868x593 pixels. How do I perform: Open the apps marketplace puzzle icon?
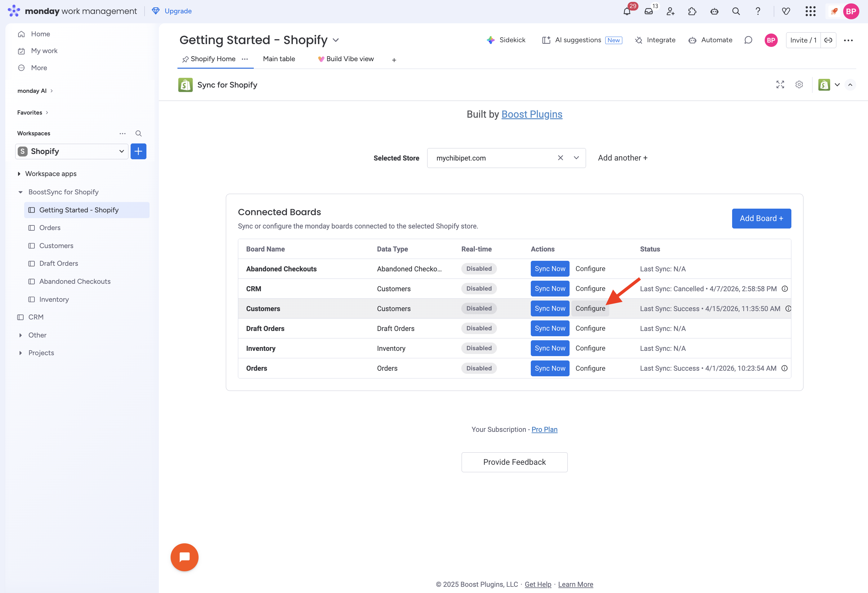click(692, 11)
